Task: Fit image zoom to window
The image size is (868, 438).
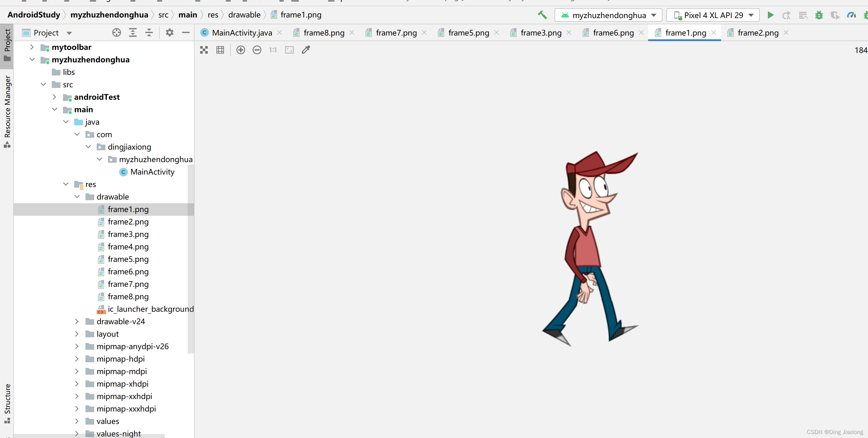Action: click(289, 50)
